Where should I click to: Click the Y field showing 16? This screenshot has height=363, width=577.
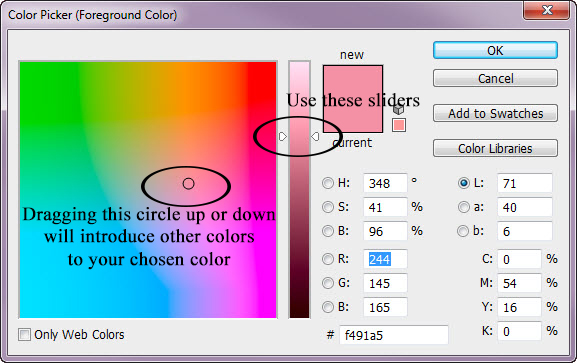tap(519, 307)
